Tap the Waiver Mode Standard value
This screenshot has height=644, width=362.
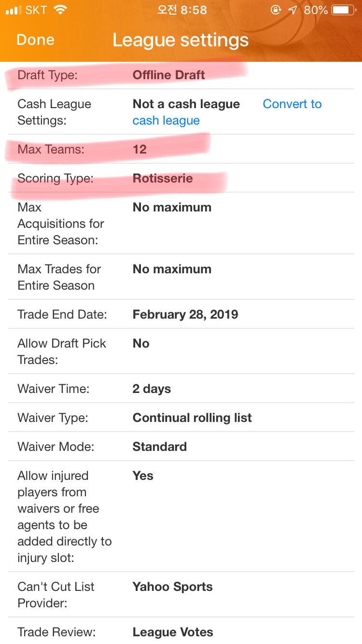159,447
